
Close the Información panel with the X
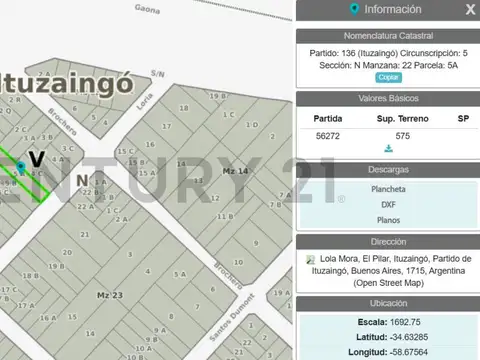click(x=470, y=9)
